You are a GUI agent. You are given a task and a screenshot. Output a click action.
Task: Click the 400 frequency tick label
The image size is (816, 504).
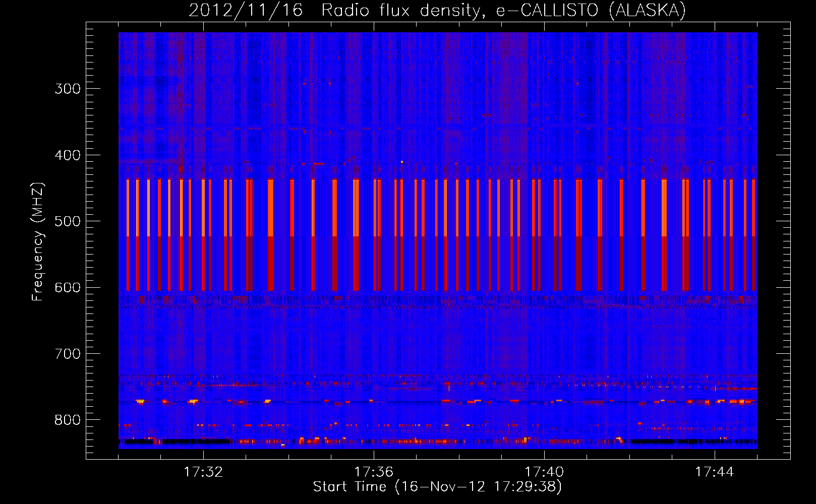68,155
